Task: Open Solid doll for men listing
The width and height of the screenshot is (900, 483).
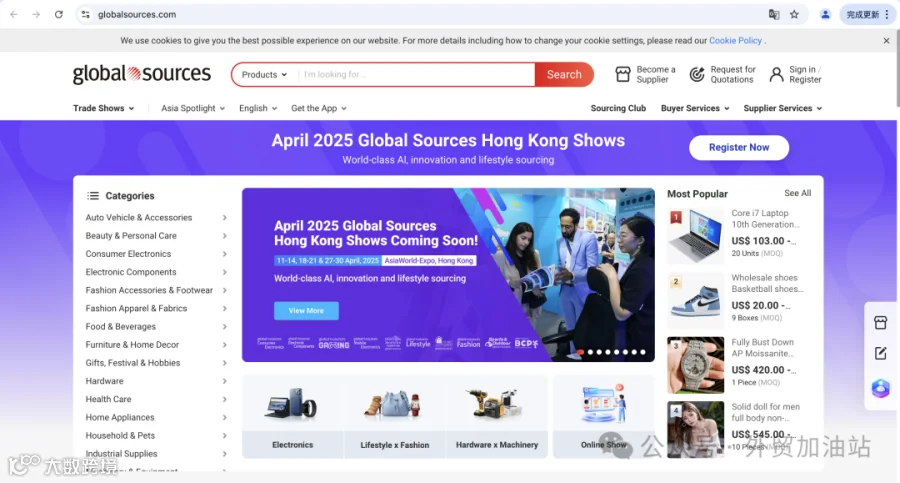Action: tap(765, 412)
